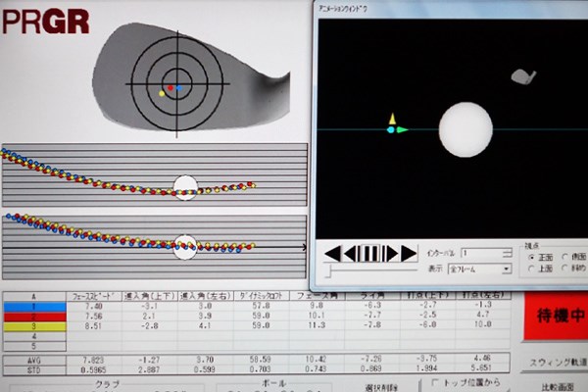Viewport: 588px width, 392px height.
Task: Enable the トップ位置から checkbox
Action: [x=435, y=383]
